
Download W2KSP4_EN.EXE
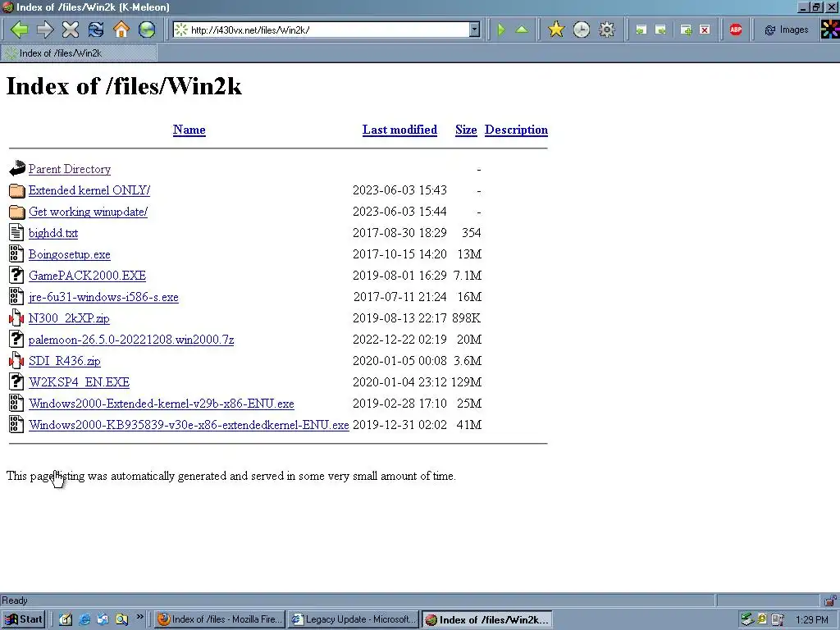(80, 382)
